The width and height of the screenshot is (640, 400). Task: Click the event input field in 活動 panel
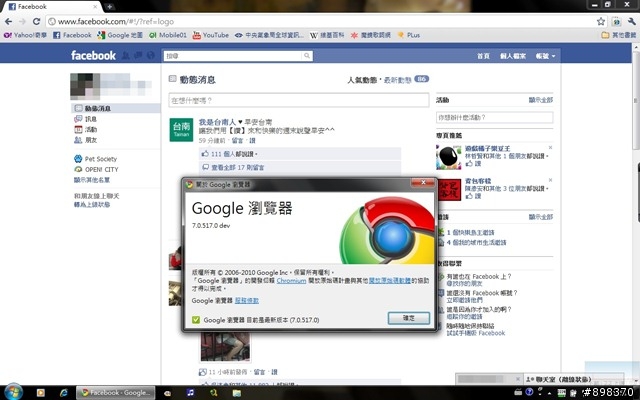(x=495, y=118)
